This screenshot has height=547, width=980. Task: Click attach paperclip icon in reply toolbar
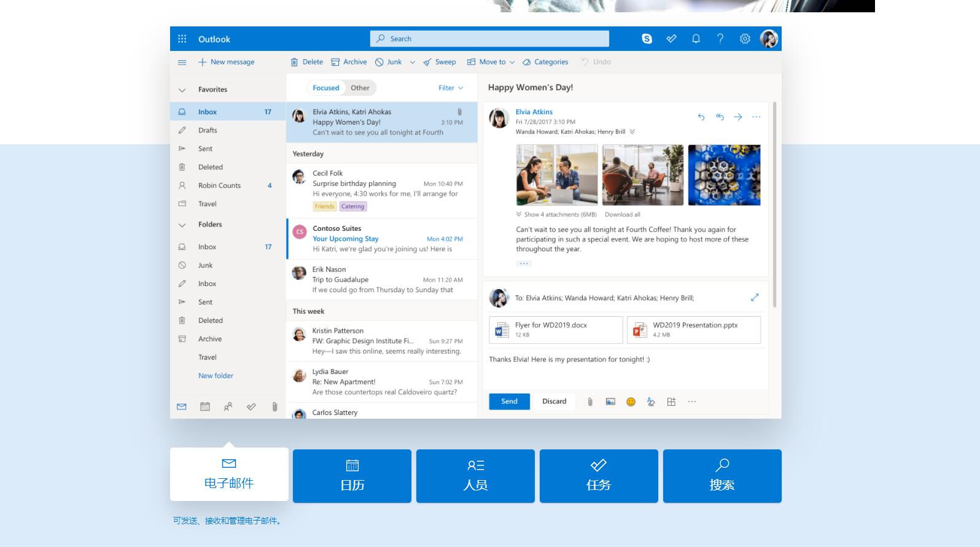tap(590, 402)
